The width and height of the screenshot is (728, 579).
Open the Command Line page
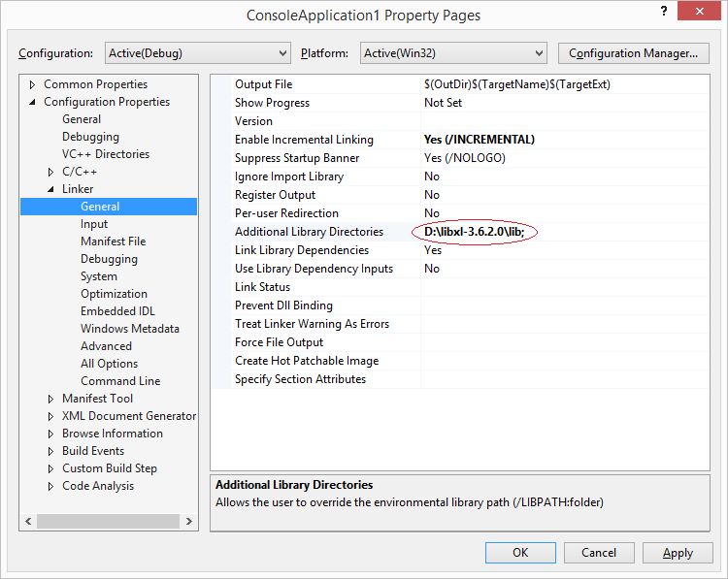click(x=120, y=381)
